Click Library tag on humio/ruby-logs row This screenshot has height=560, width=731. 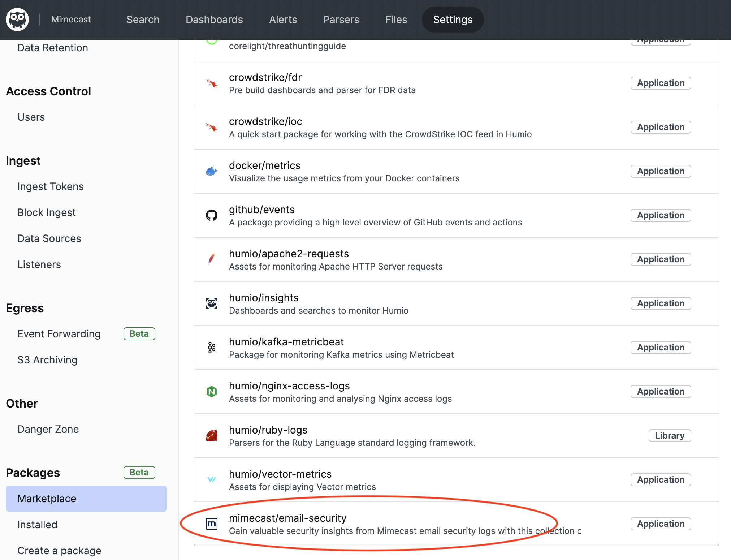point(670,436)
